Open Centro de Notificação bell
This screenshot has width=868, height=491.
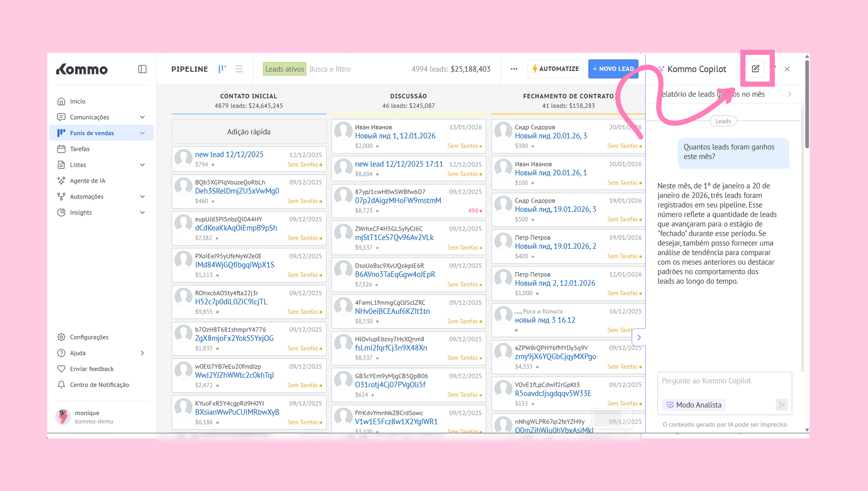tap(61, 385)
